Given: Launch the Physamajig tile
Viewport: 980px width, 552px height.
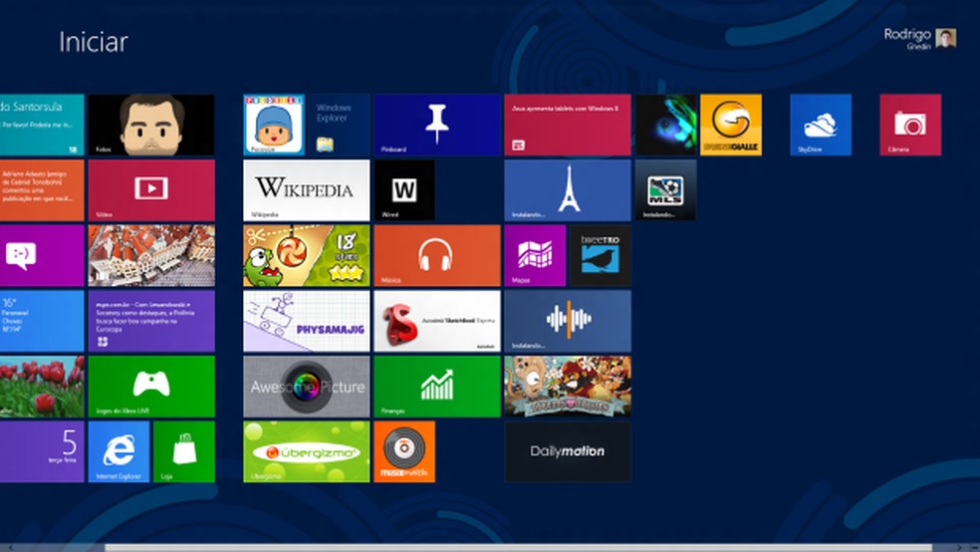Looking at the screenshot, I should tap(307, 321).
